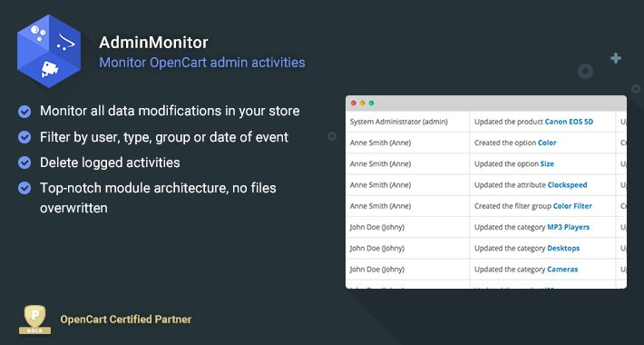This screenshot has height=345, width=644.
Task: Select 'Anne Smith (Anne)' in Size row
Action: point(380,163)
